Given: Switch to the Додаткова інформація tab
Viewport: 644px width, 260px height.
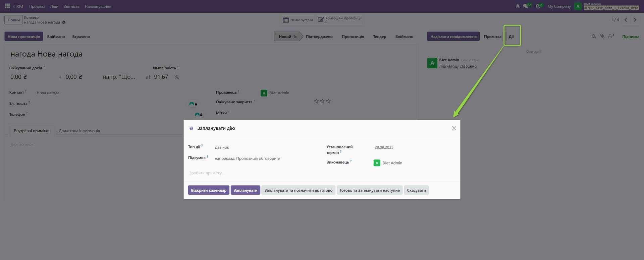Looking at the screenshot, I should 79,131.
